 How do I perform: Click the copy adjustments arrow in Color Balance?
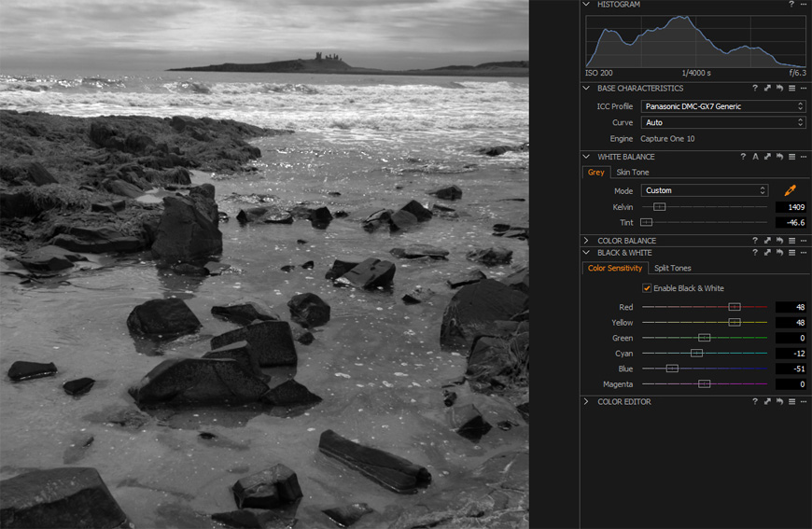(x=767, y=241)
